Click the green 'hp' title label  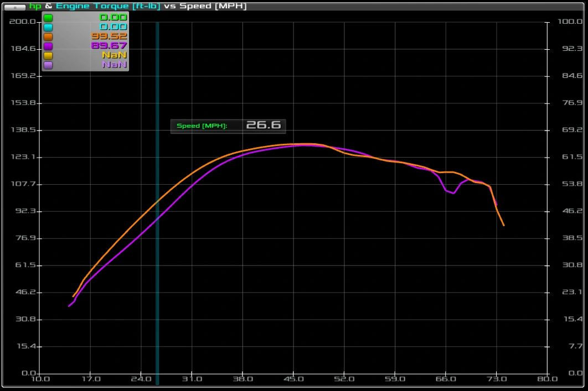35,6
